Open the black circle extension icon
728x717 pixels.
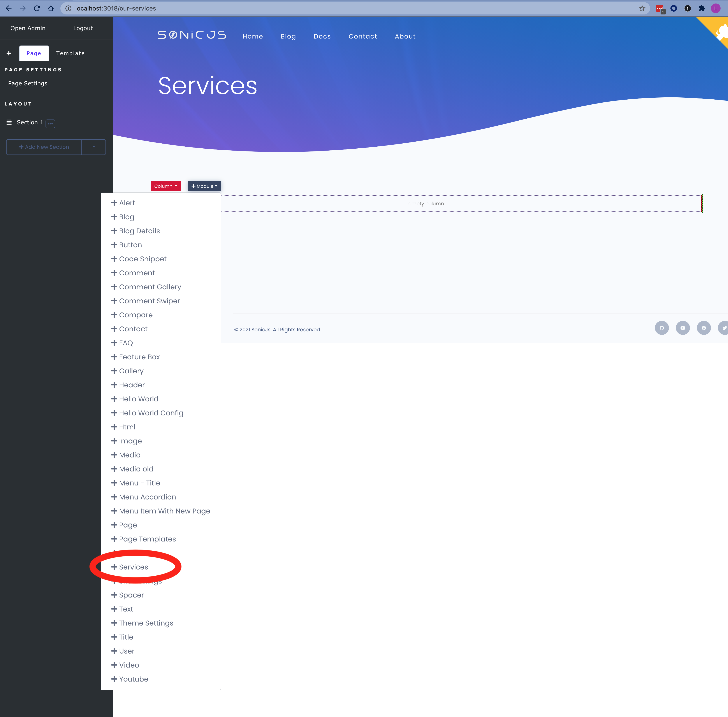(688, 8)
